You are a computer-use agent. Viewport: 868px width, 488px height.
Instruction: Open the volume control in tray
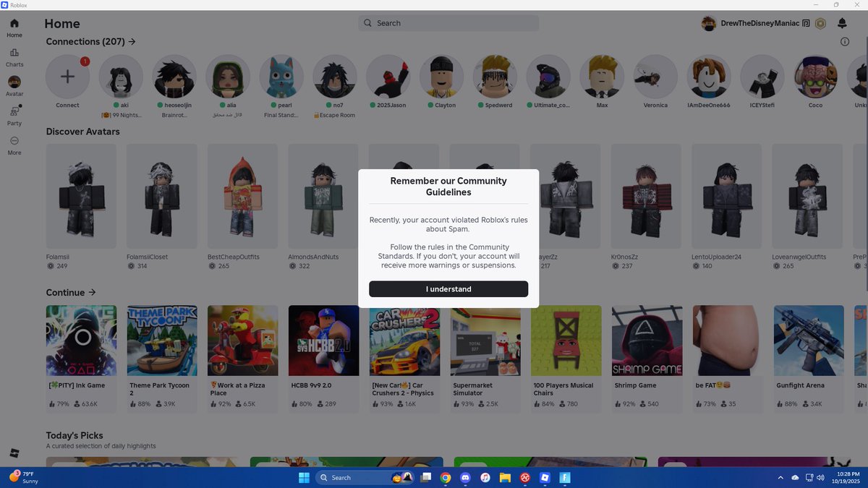822,477
